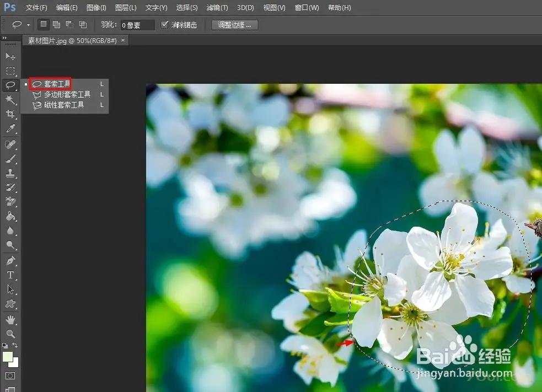Click the 羽化 feather input field
The width and height of the screenshot is (542, 392).
(138, 25)
